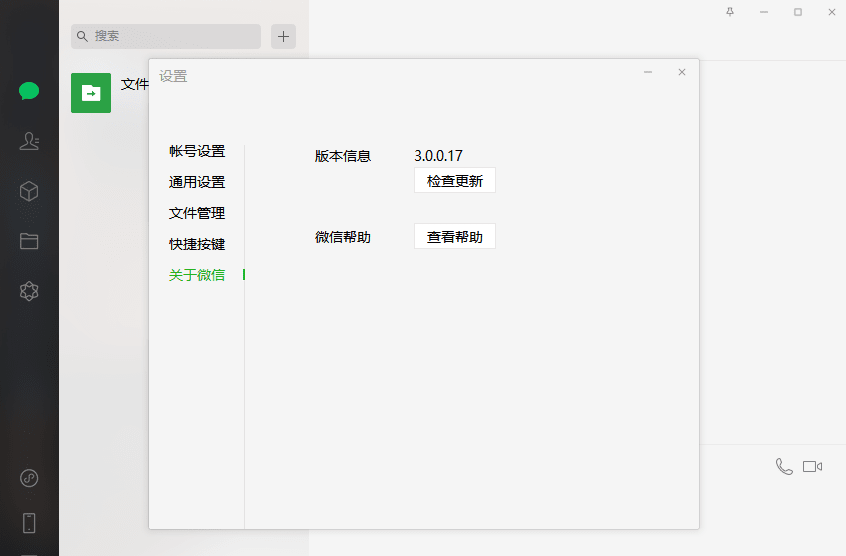Click the 设置 dialog title
This screenshot has height=556, width=846.
(x=173, y=76)
